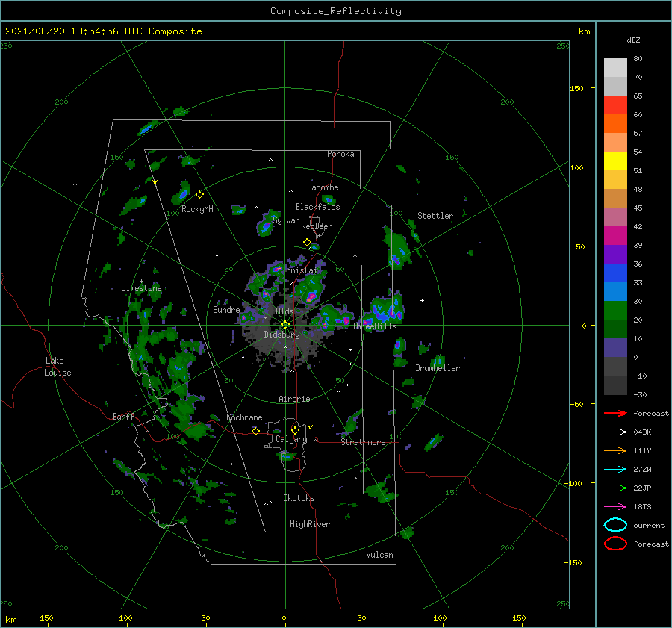Screen dimensions: 672x628
Task: Click the storm cell west of Sylvan
Action: pyautogui.click(x=266, y=223)
